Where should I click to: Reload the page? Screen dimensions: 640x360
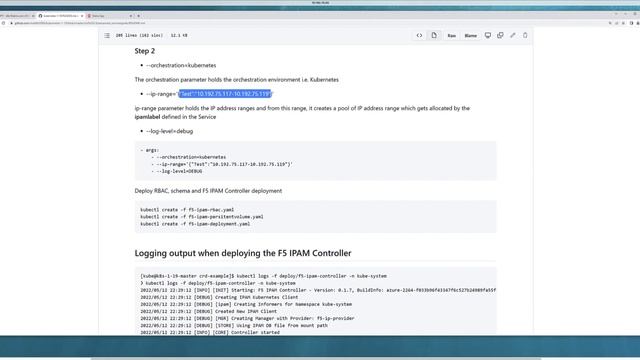(x=4, y=23)
